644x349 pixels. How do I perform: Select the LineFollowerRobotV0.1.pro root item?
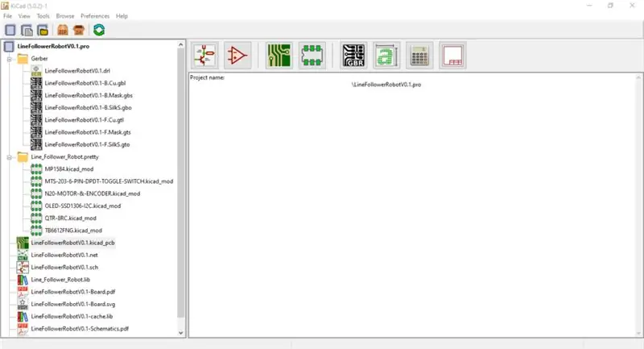(x=53, y=47)
